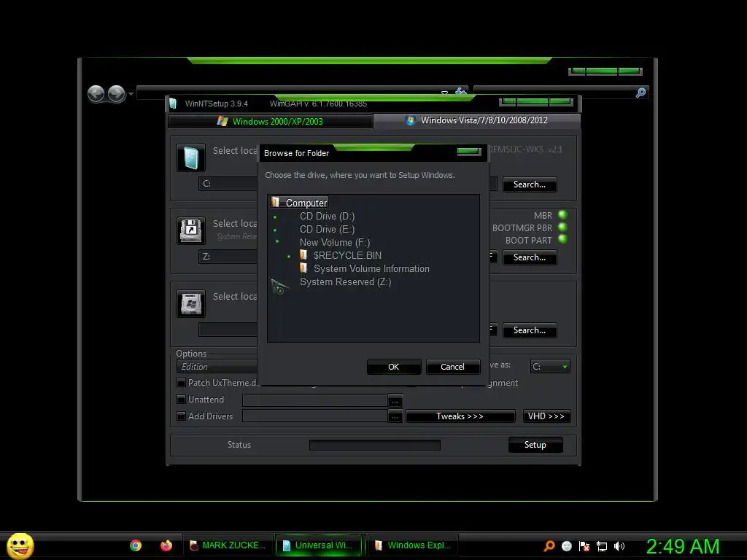This screenshot has width=747, height=560.
Task: Click installation drive hard disk icon
Action: click(191, 303)
